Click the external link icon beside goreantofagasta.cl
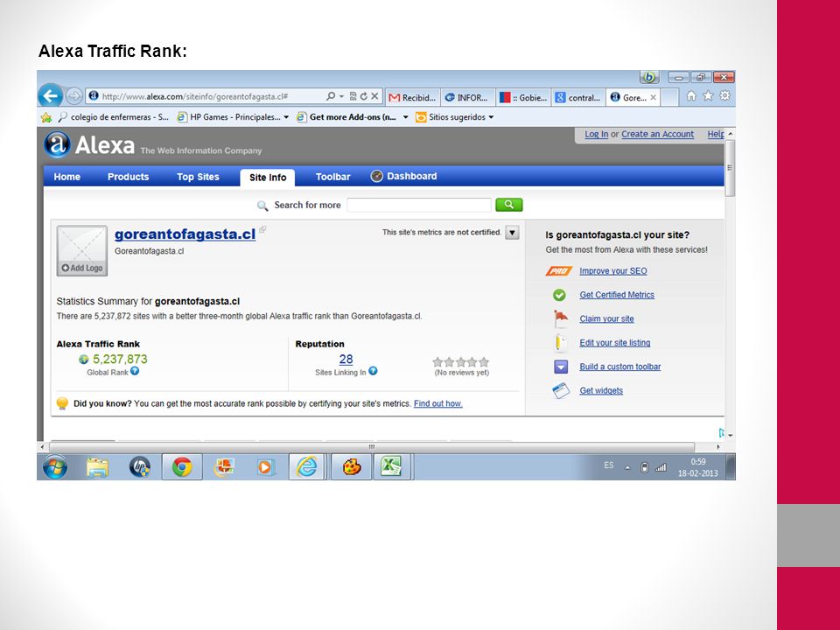 tap(262, 230)
